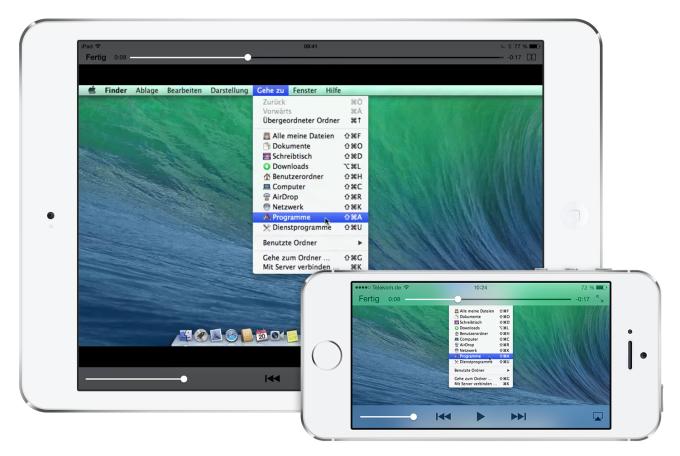The width and height of the screenshot is (680, 456).
Task: Play the video on the iPhone
Action: tap(481, 417)
